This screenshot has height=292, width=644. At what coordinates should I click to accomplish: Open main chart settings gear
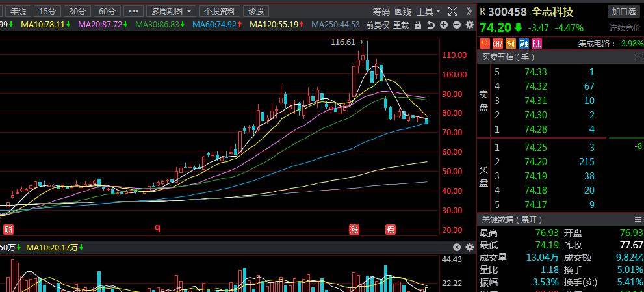(x=470, y=25)
